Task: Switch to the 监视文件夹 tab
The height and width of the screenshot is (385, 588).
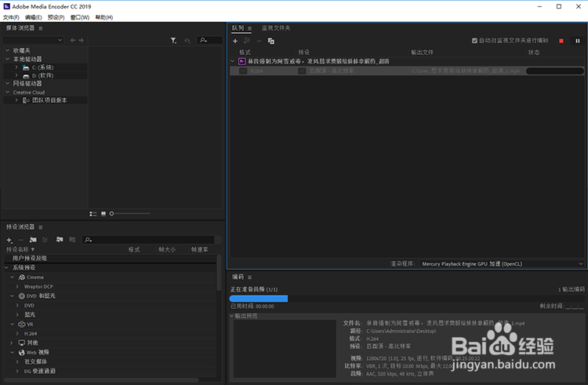Action: (276, 28)
